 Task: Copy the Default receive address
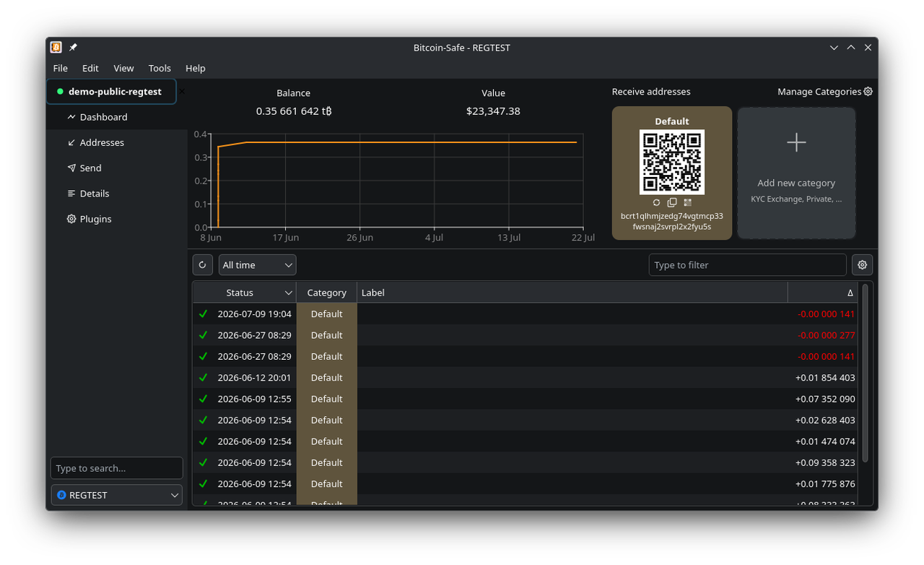672,203
